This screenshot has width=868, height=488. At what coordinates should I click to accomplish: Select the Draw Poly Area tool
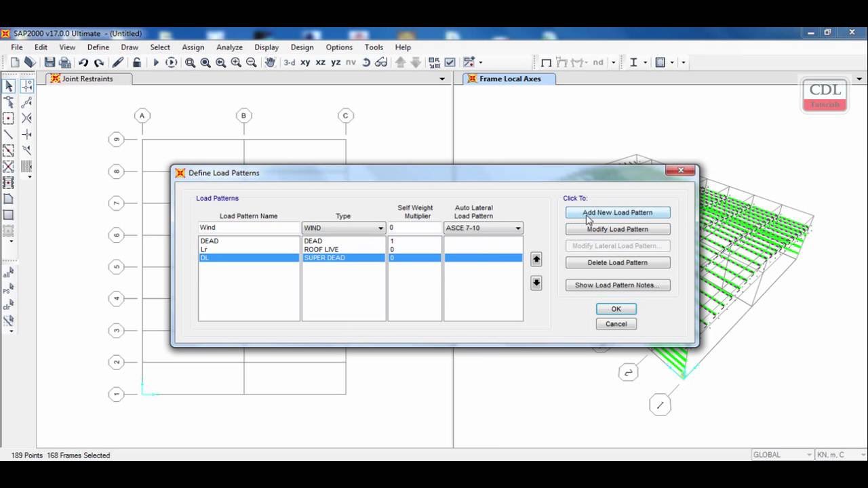(x=9, y=199)
